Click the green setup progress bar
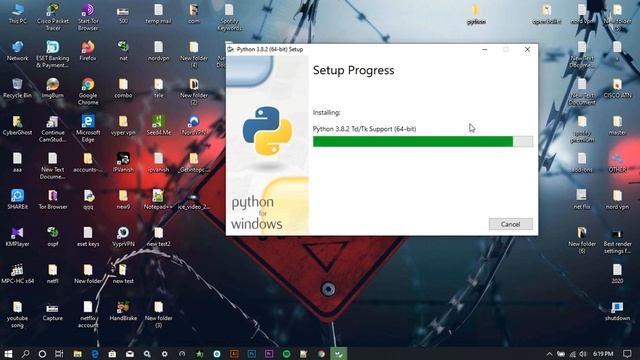Image resolution: width=640 pixels, height=360 pixels. [422, 141]
